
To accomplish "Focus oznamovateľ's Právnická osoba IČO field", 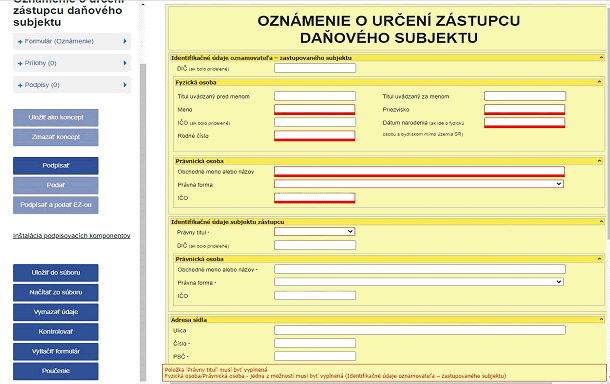I will click(314, 198).
